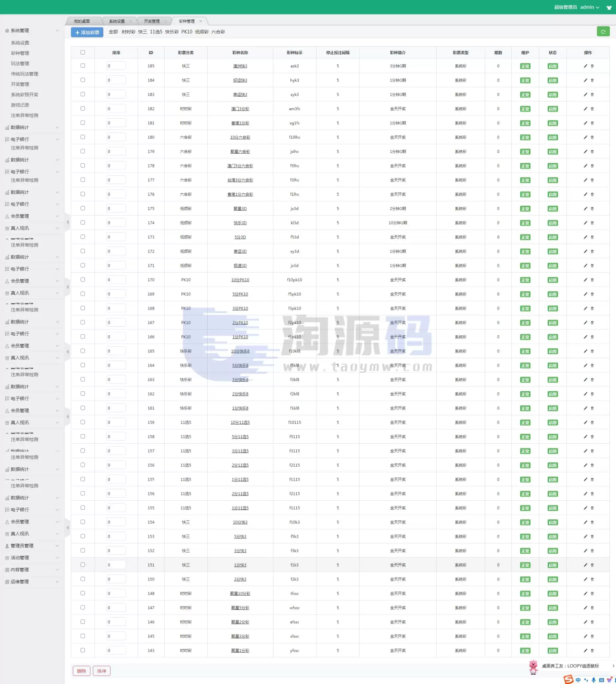Edit the 10分11选5 row (ID 159)
The width and height of the screenshot is (616, 684).
585,422
